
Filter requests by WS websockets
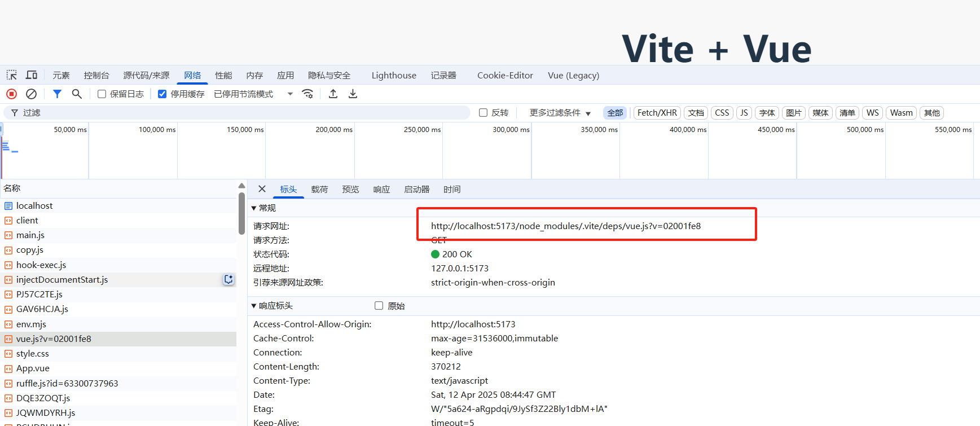[873, 113]
